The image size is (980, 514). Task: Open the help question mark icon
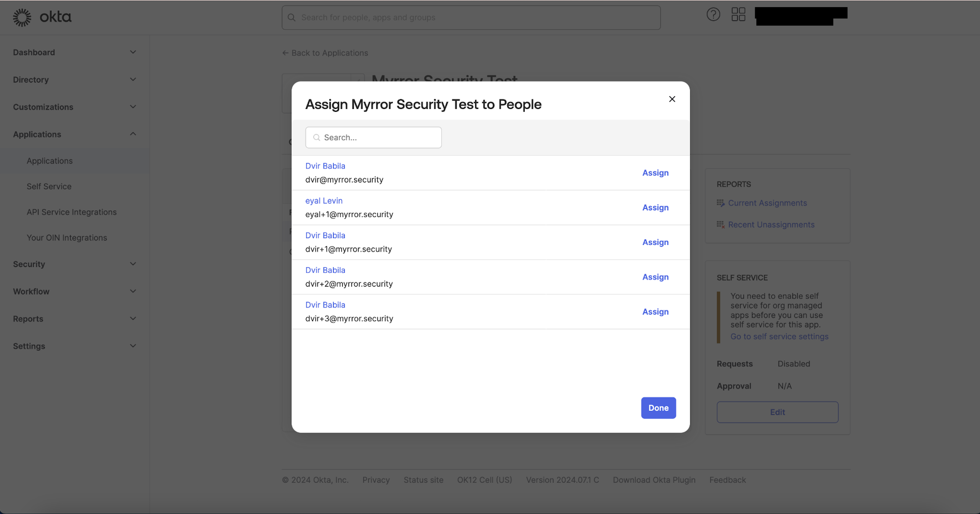click(x=713, y=15)
